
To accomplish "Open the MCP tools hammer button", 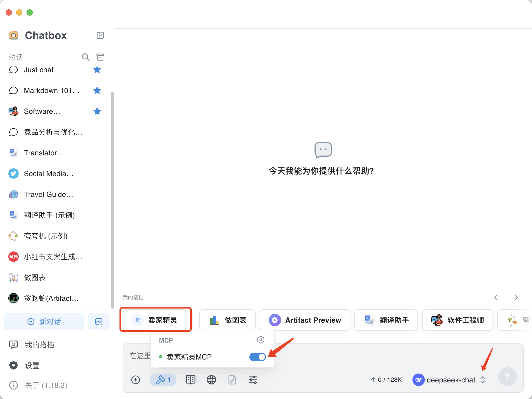I will point(163,380).
